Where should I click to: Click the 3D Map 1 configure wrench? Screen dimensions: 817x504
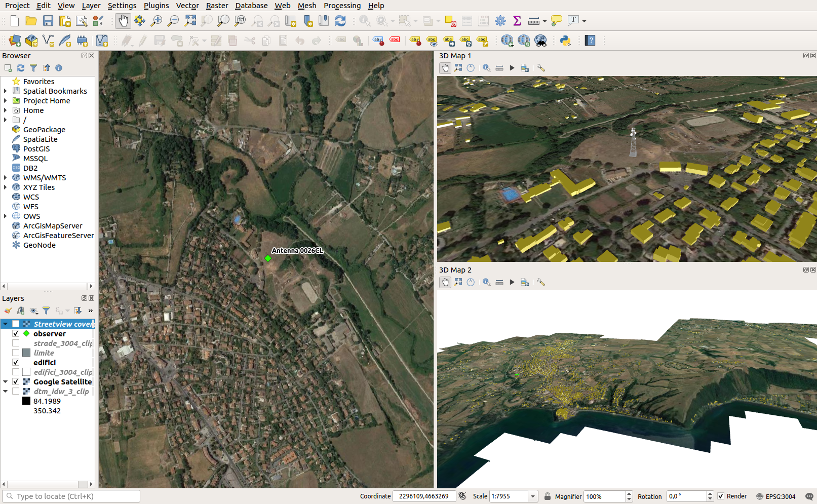(x=541, y=68)
